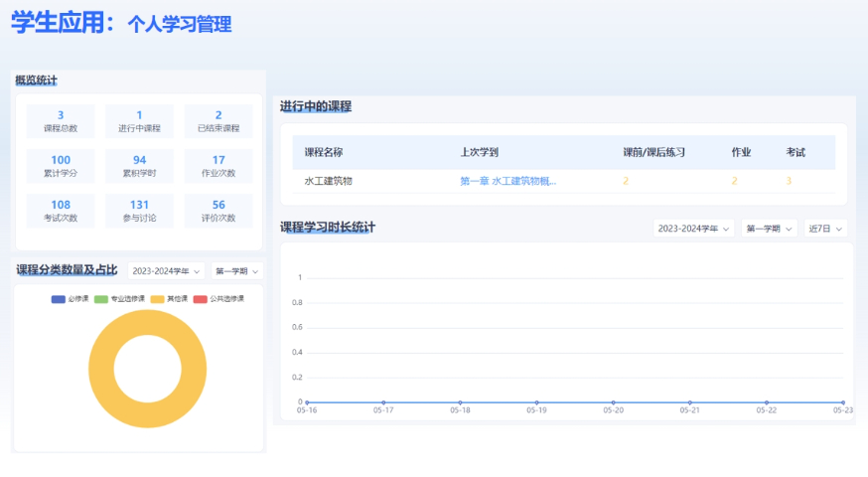Image resolution: width=868 pixels, height=477 pixels.
Task: Toggle the 必修课 legend swatch
Action: 59,299
